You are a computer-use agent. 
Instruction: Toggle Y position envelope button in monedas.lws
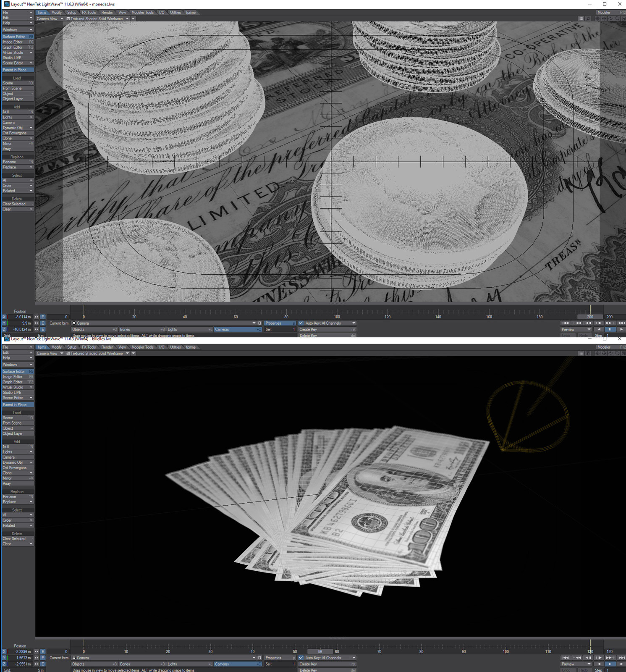pyautogui.click(x=43, y=323)
